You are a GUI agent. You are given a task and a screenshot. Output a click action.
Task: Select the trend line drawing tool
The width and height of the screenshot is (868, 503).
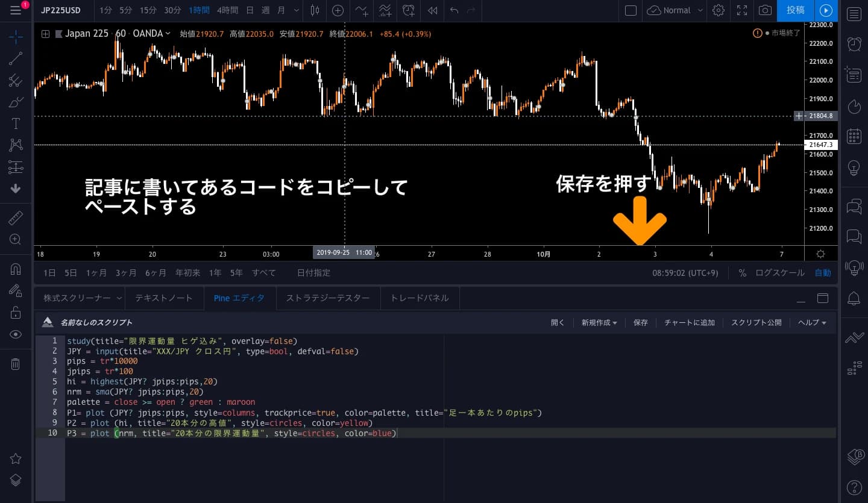pyautogui.click(x=15, y=58)
